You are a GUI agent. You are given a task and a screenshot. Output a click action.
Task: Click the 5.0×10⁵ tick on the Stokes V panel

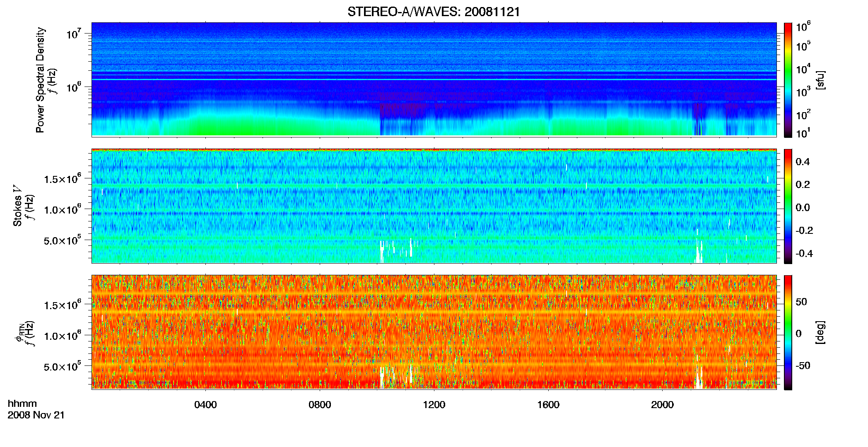point(63,240)
